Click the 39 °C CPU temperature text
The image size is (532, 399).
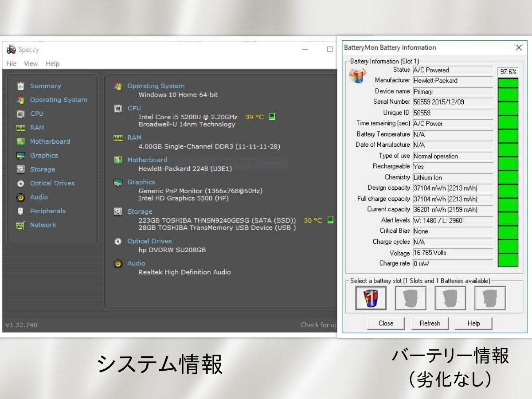click(254, 117)
